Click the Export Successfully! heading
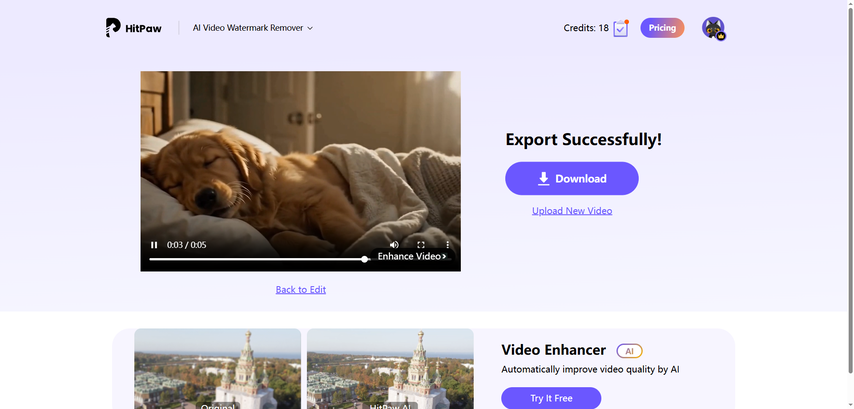854x409 pixels. (x=583, y=139)
